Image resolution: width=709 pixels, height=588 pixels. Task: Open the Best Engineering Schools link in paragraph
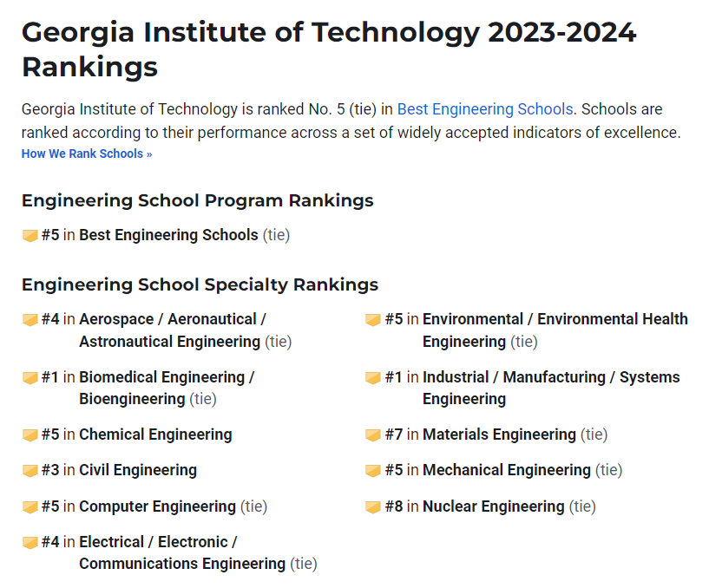[x=484, y=109]
